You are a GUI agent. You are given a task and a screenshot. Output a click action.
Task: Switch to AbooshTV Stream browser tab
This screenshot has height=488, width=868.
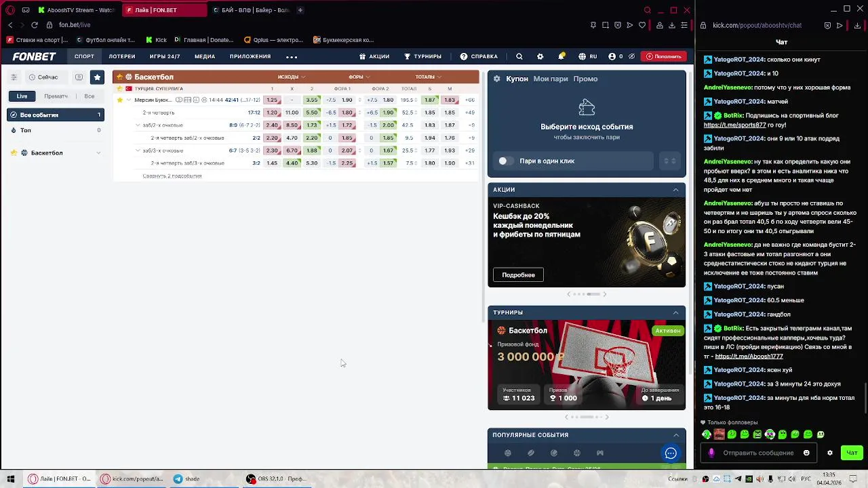[x=77, y=10]
